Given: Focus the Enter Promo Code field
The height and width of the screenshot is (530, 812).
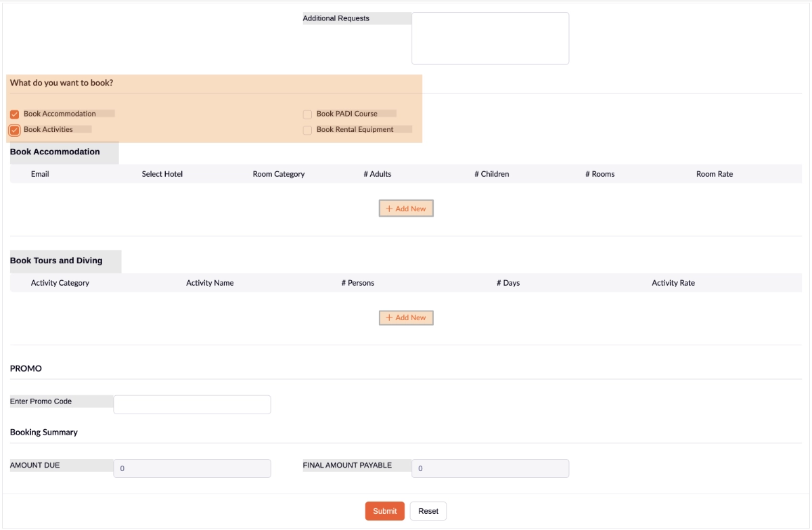Looking at the screenshot, I should point(192,405).
